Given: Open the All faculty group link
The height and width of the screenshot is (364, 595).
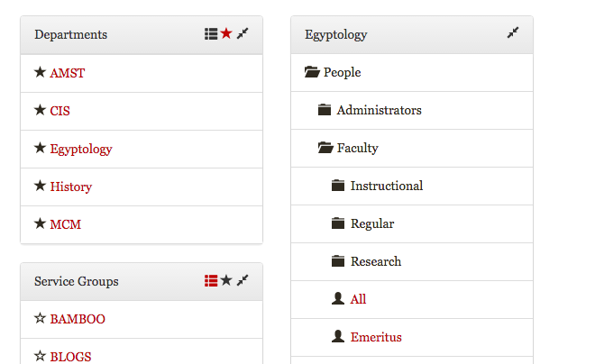Looking at the screenshot, I should click(358, 299).
